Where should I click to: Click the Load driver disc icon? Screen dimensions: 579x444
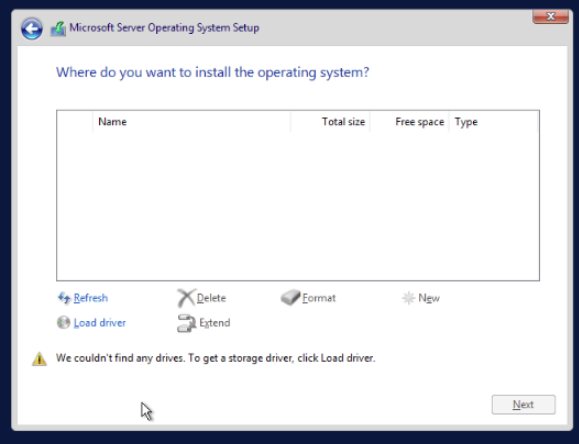64,322
